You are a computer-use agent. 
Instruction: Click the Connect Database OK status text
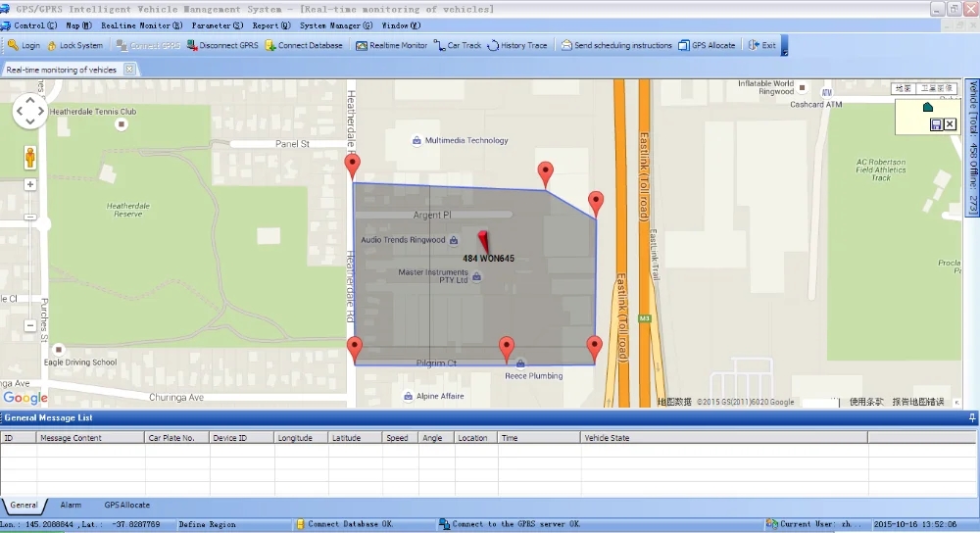350,524
